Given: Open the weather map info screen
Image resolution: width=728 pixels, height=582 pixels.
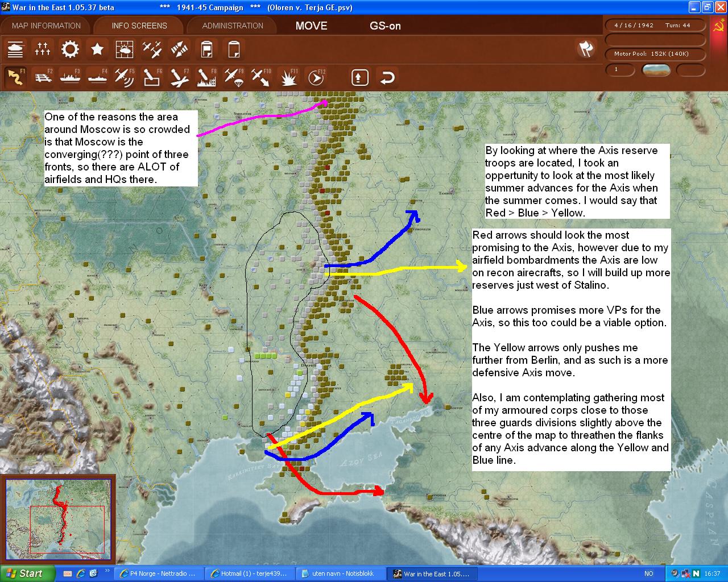Looking at the screenshot, I should 125,50.
